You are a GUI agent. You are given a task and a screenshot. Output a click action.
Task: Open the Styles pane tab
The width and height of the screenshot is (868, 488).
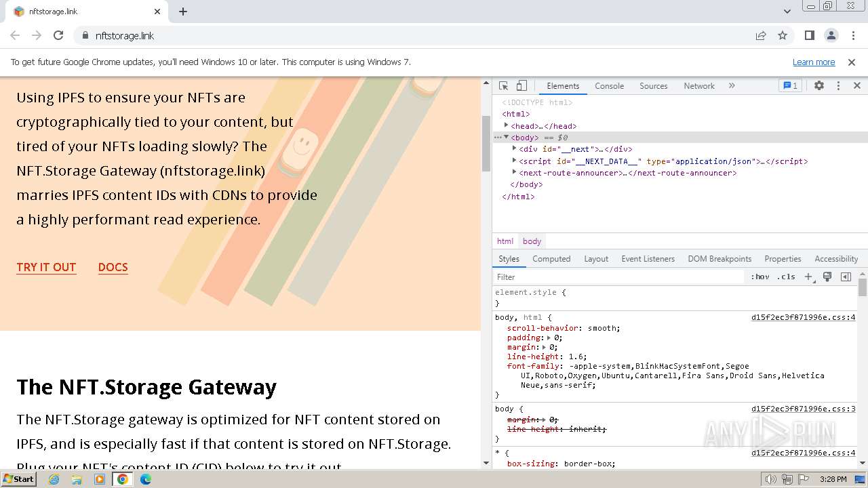(509, 259)
